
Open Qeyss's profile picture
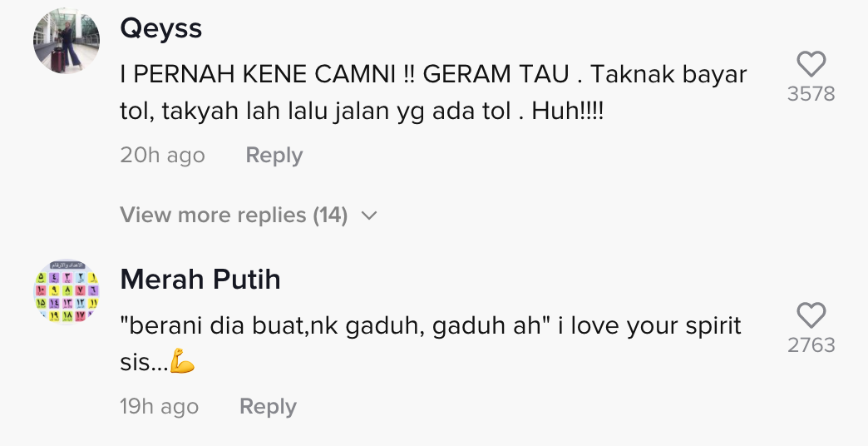click(x=67, y=42)
